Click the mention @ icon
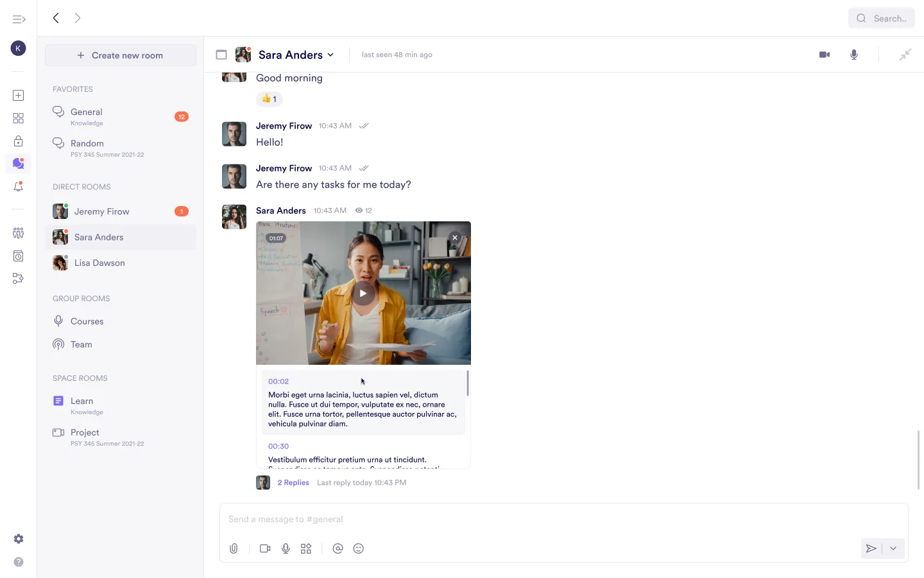Viewport: 924px width, 578px height. 338,548
